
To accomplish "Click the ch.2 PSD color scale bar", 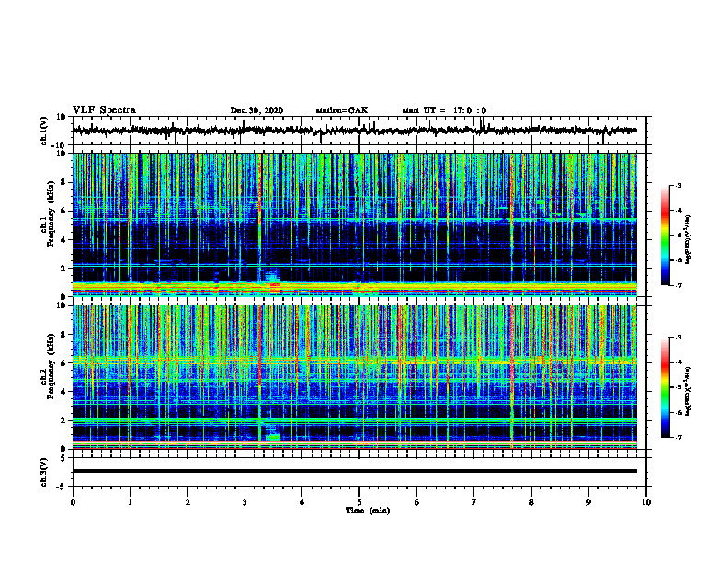I will tap(665, 387).
